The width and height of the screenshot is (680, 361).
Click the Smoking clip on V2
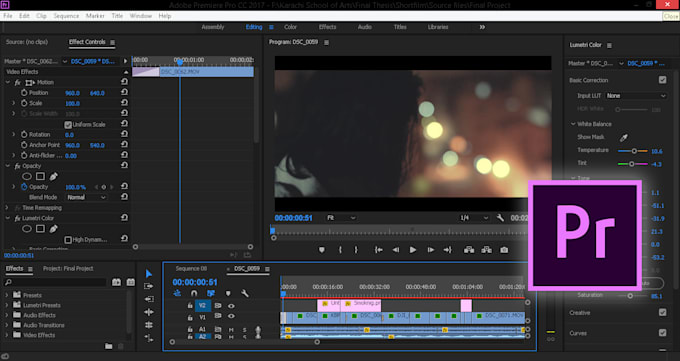point(361,305)
